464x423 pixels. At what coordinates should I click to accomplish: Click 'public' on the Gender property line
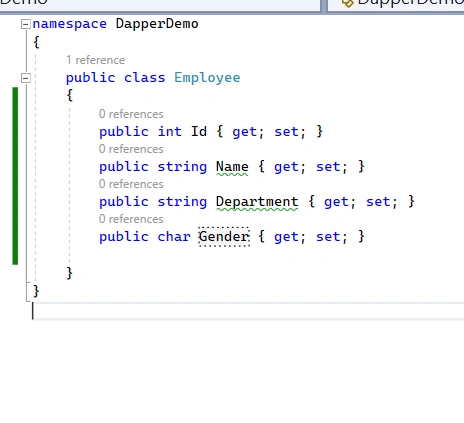[124, 237]
